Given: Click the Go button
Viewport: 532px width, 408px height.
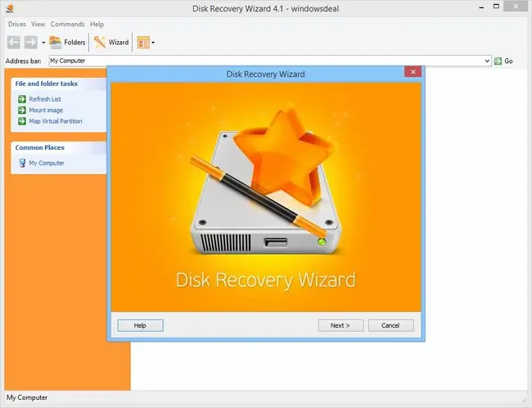Looking at the screenshot, I should (503, 61).
